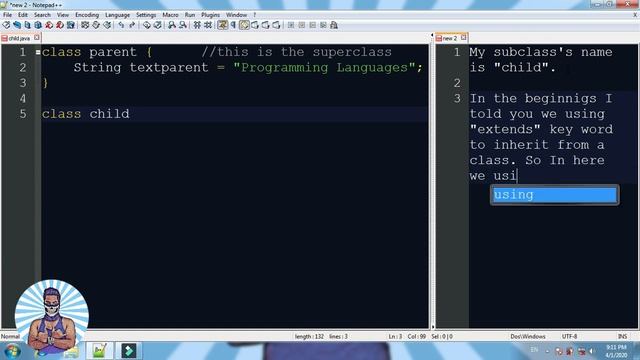Save the recorded macro icon
This screenshot has width=640, height=360.
click(x=334, y=25)
